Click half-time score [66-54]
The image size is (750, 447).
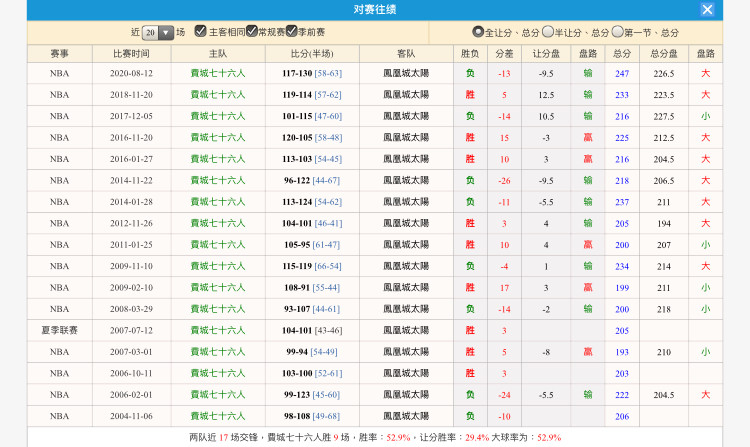coord(328,266)
